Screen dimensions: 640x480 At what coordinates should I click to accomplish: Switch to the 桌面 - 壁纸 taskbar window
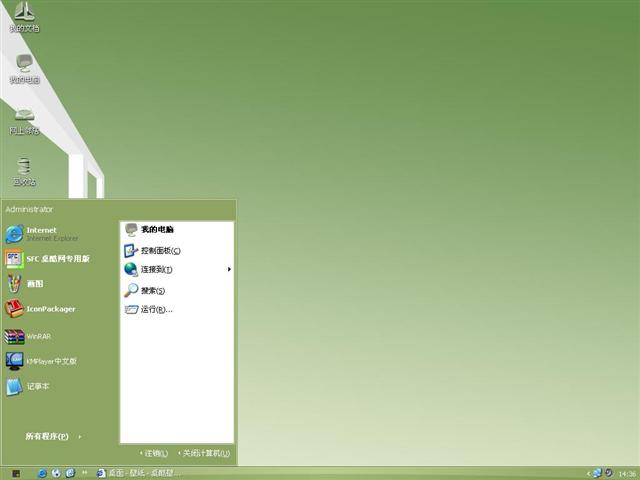(x=138, y=473)
